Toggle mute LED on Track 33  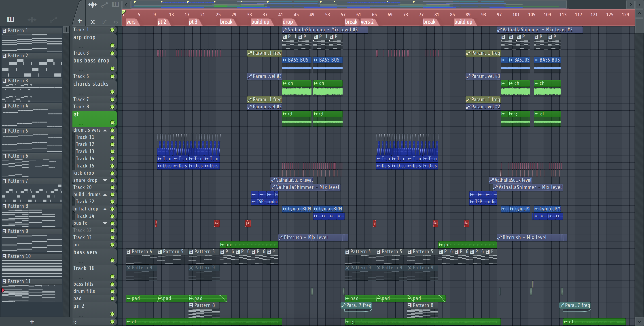(112, 238)
